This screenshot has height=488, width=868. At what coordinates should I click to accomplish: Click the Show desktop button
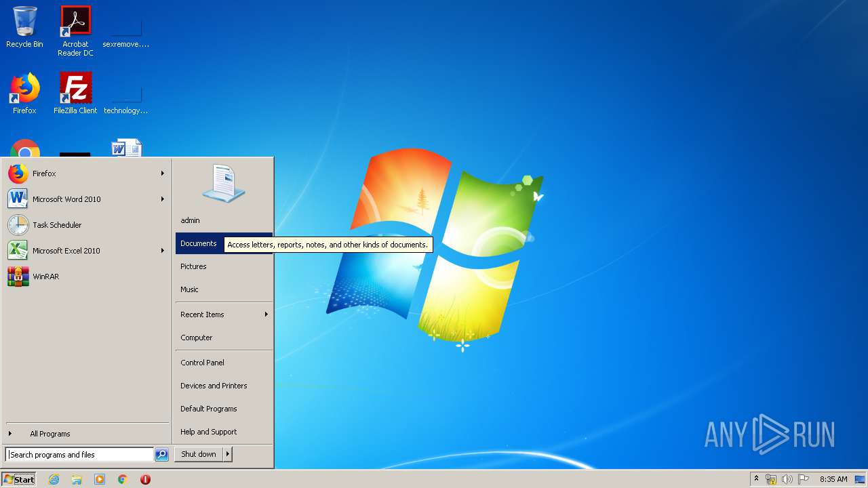click(x=860, y=479)
